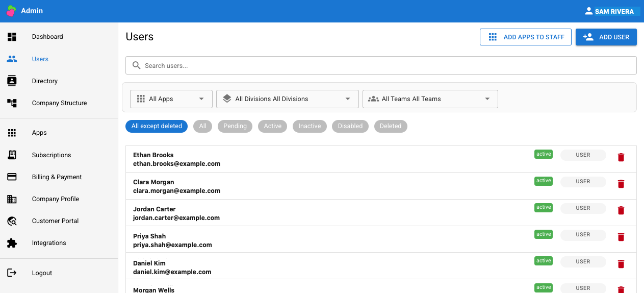Delete Jordan Carter using trash icon
644x293 pixels.
(x=621, y=210)
